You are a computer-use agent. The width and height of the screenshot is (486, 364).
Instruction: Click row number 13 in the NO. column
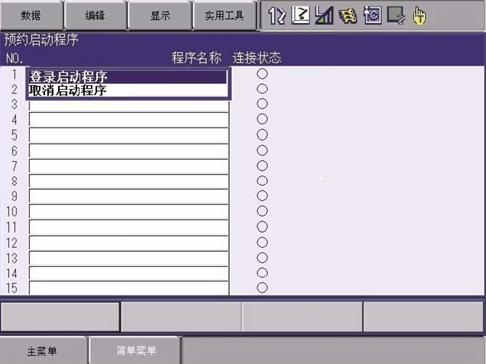coord(12,258)
